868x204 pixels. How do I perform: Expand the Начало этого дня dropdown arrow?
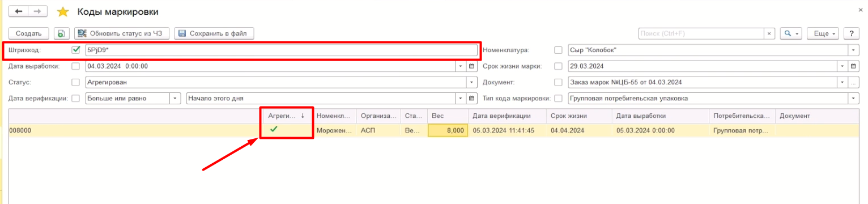461,98
